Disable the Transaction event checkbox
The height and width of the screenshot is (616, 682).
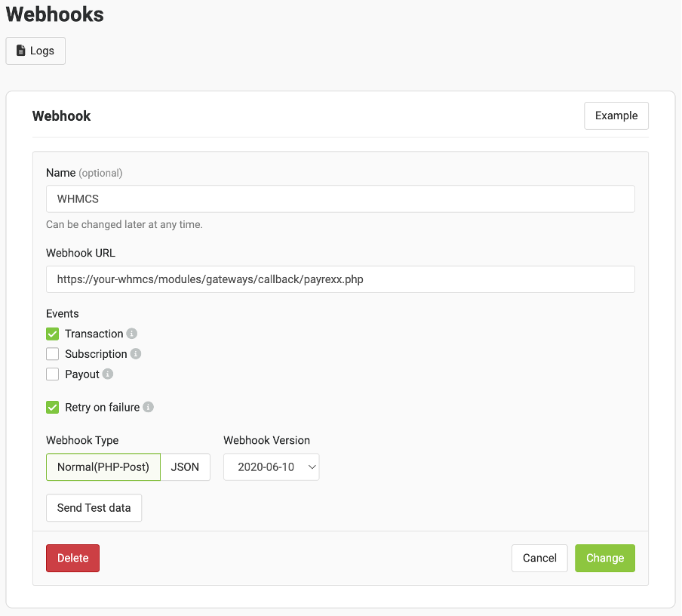click(52, 333)
